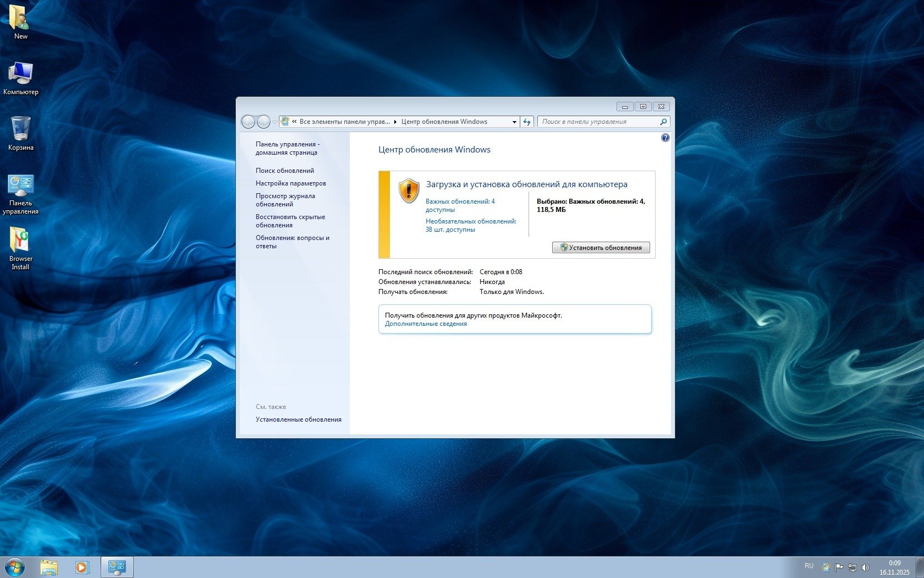
Task: Open the recent pages dropdown arrow
Action: (x=274, y=122)
